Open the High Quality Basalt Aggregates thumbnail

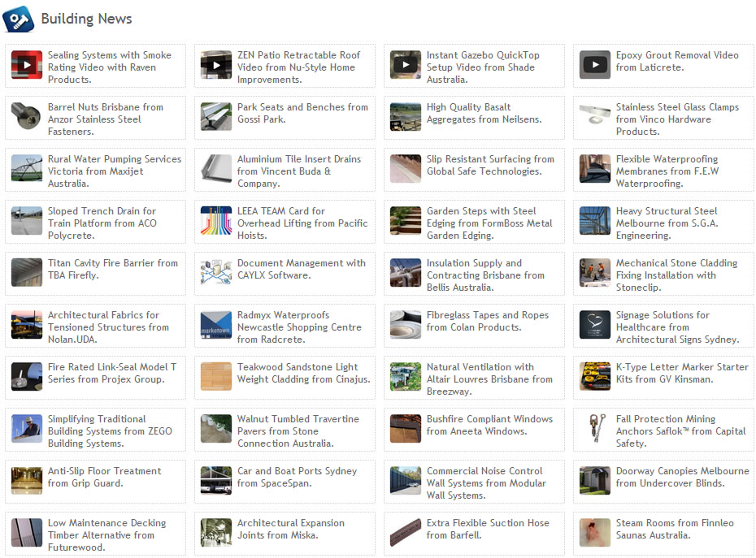coord(406,117)
